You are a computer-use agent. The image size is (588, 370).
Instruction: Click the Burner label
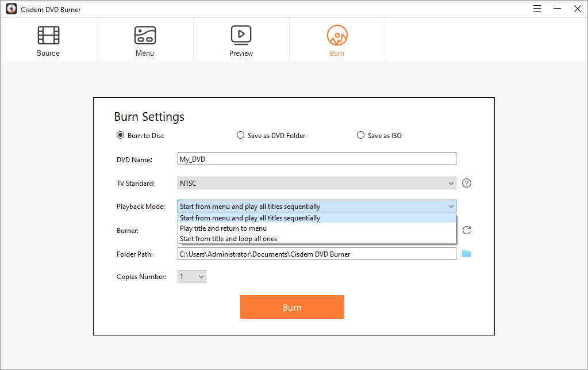pos(128,231)
